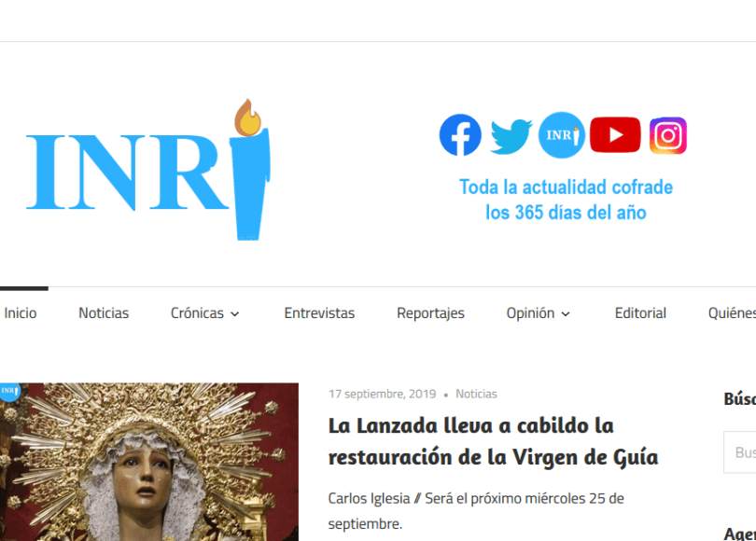
Task: Open the Facebook page icon
Action: [x=460, y=135]
